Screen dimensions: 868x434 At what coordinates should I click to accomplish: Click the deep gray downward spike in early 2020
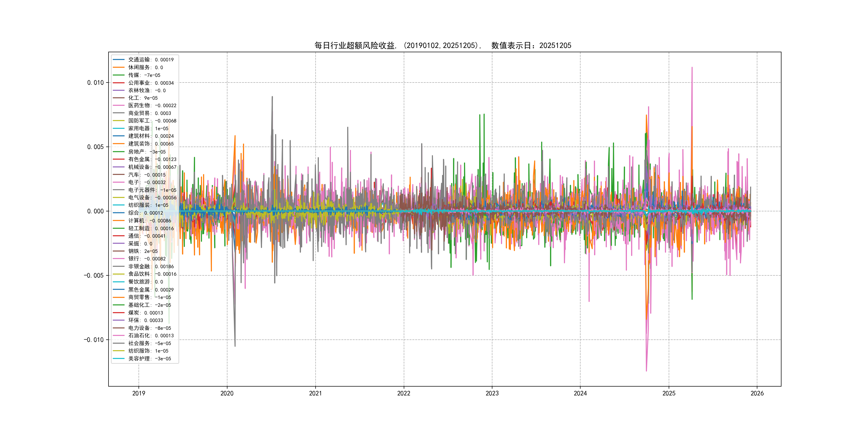click(235, 340)
